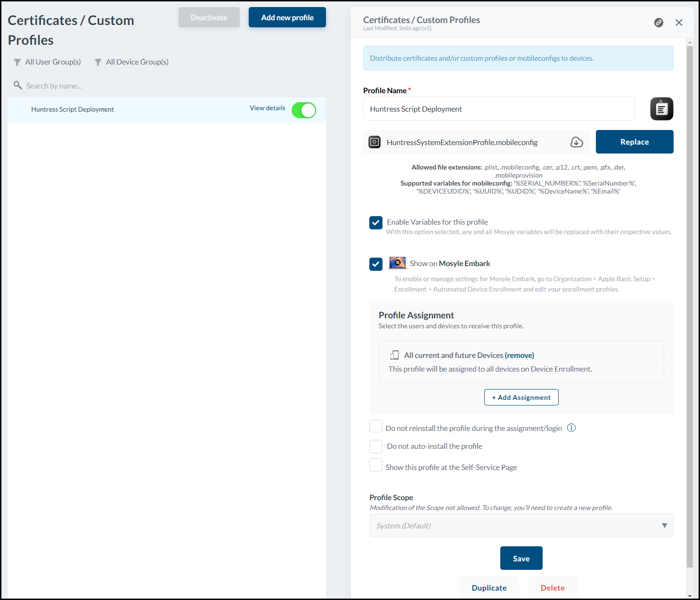The image size is (700, 600).
Task: Uncheck Show on Mosyle Embark
Action: [376, 264]
